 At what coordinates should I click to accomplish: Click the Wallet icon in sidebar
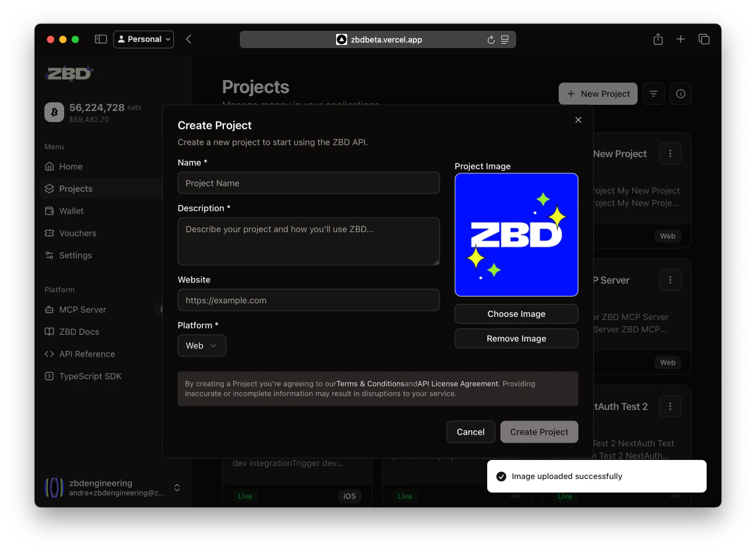coord(49,211)
